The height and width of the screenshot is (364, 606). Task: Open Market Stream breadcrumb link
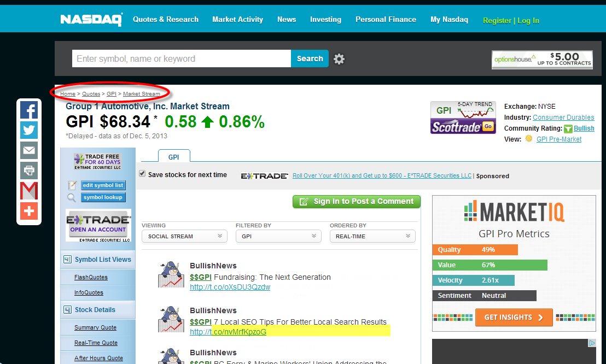(x=142, y=94)
